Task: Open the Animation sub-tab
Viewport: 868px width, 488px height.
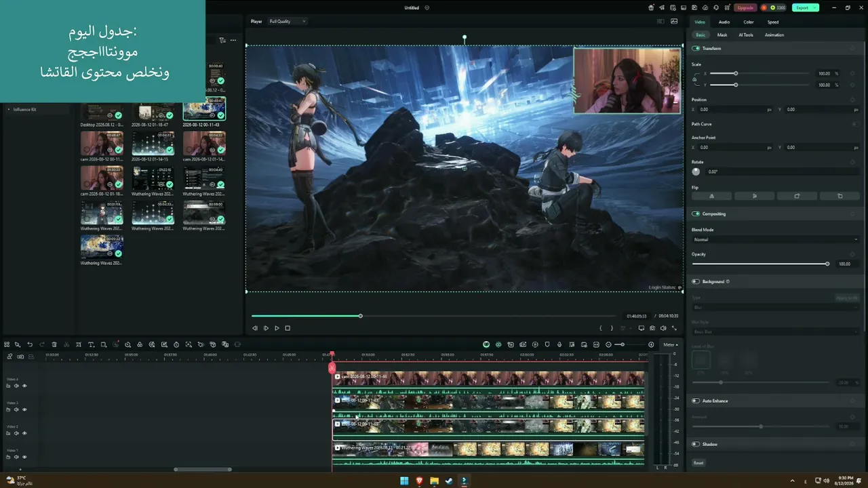Action: coord(774,35)
